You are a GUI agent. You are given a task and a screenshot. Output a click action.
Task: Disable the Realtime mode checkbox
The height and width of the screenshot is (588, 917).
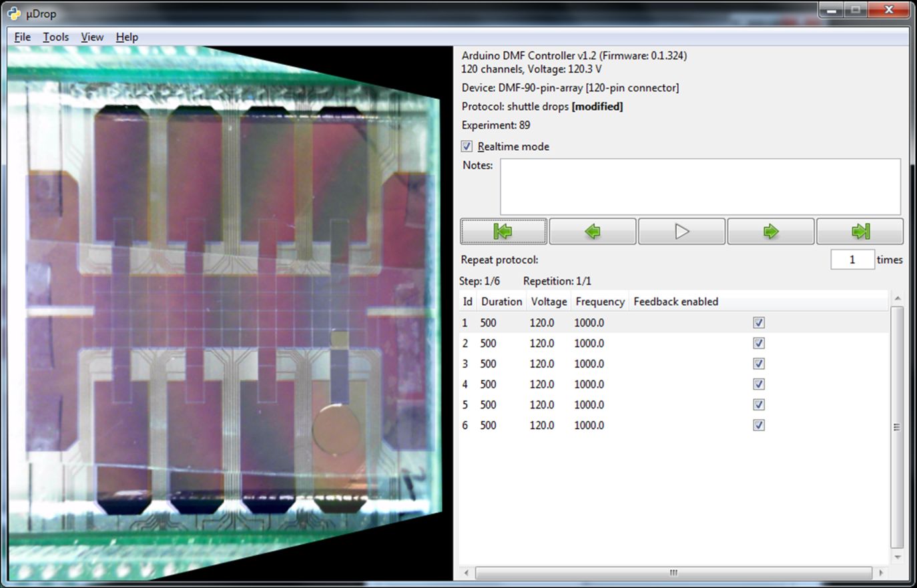467,146
